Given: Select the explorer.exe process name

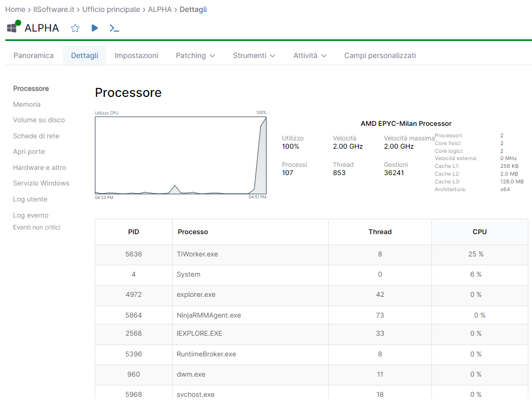Looking at the screenshot, I should click(196, 295).
